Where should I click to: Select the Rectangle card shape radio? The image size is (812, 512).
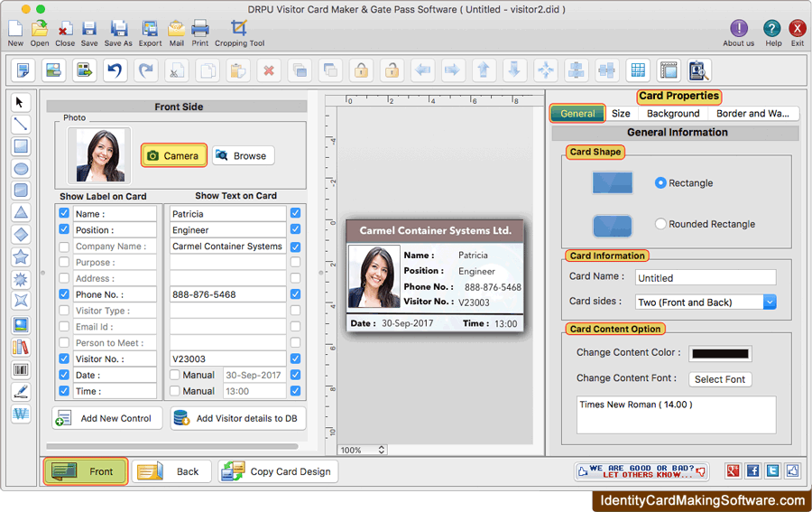tap(660, 183)
